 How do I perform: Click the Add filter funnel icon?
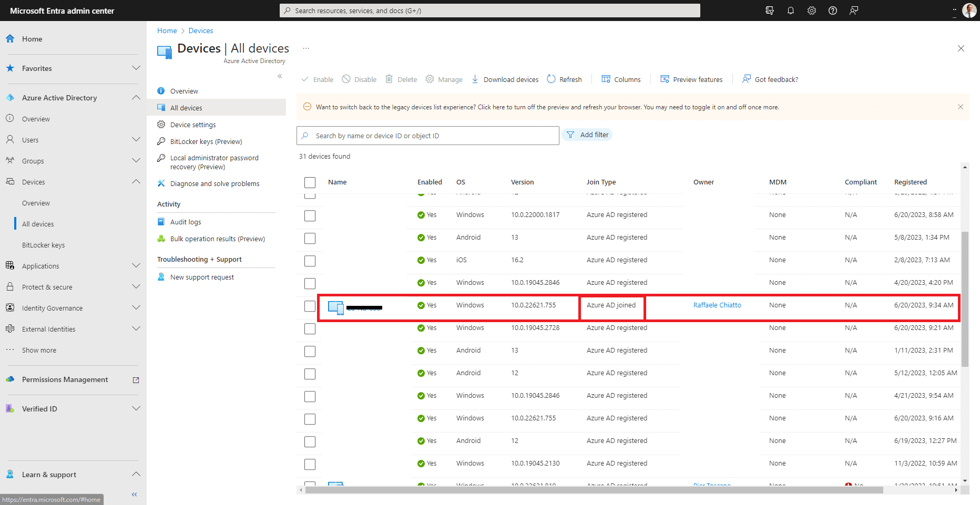[x=570, y=135]
